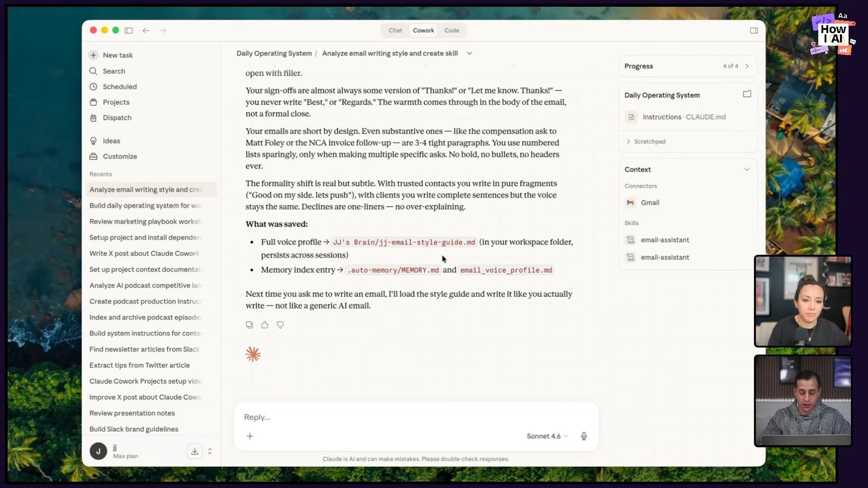Click the microphone voice input icon
The width and height of the screenshot is (868, 488).
[584, 436]
